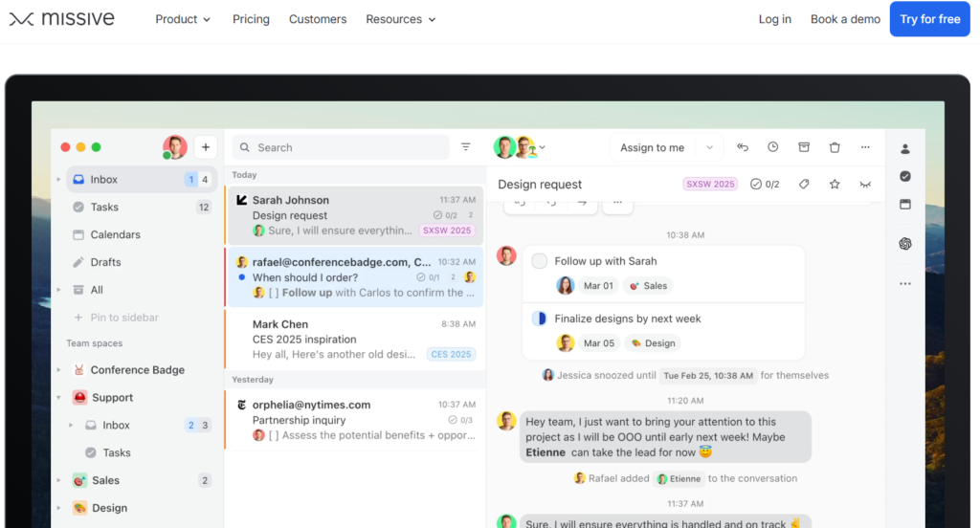The width and height of the screenshot is (980, 528).
Task: Open the Sales team space
Action: 142,480
